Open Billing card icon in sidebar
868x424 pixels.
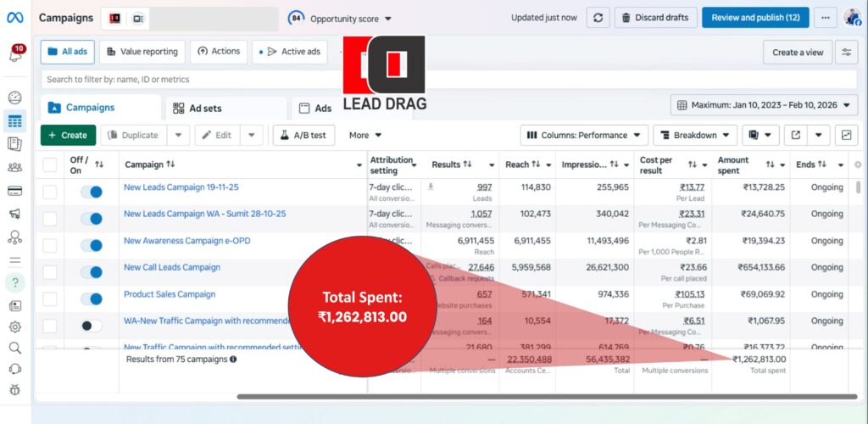click(14, 190)
